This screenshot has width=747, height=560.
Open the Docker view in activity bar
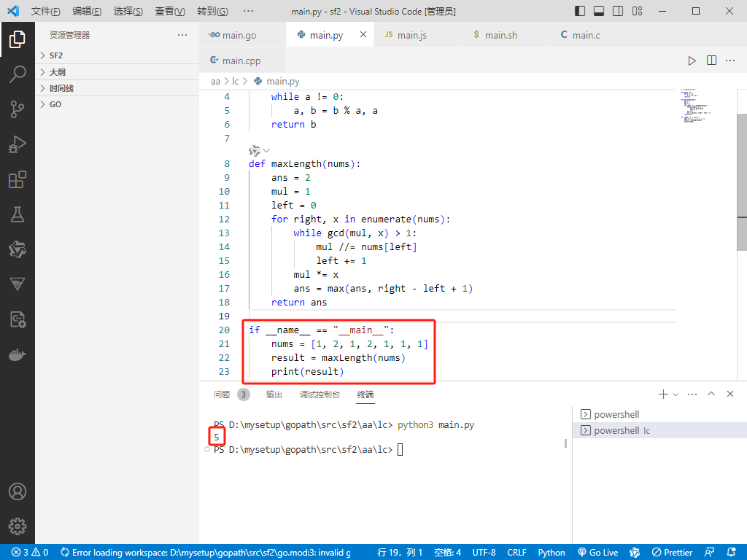pyautogui.click(x=18, y=355)
